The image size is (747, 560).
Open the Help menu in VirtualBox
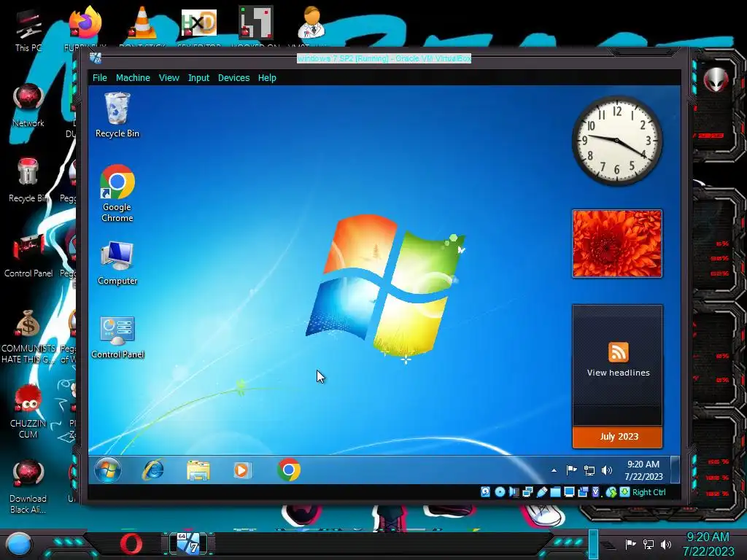click(x=267, y=77)
